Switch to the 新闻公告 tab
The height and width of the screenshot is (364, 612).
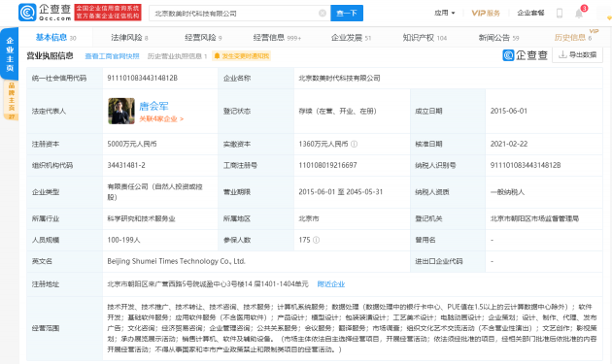498,38
